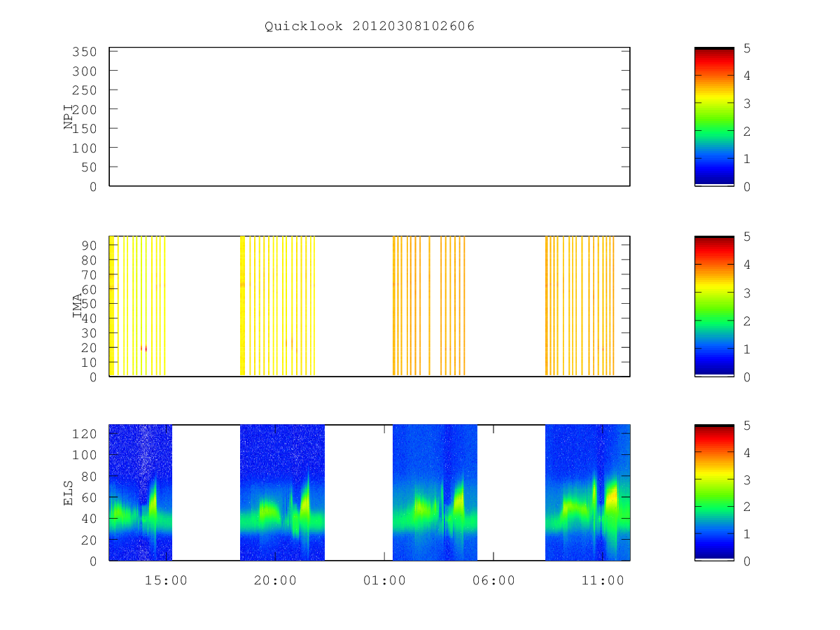The height and width of the screenshot is (630, 840).
Task: Click the Quicklook 20120308102606 title
Action: (x=370, y=27)
